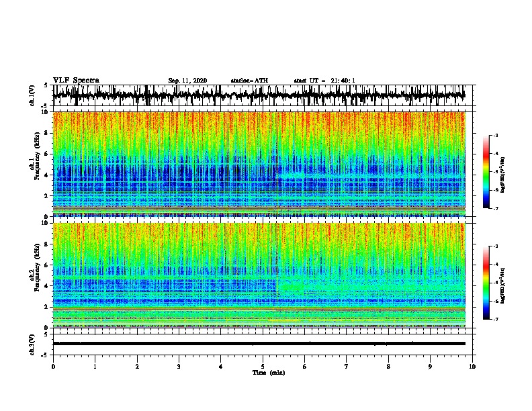Click the "-7" label on ch.2 color scale
This screenshot has height=411, width=532.
click(x=496, y=320)
